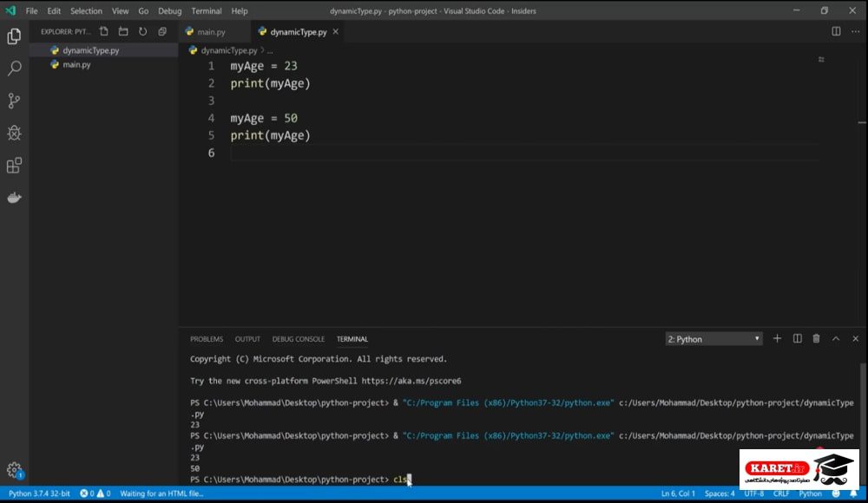
Task: Select the TERMINAL panel tab
Action: point(352,338)
